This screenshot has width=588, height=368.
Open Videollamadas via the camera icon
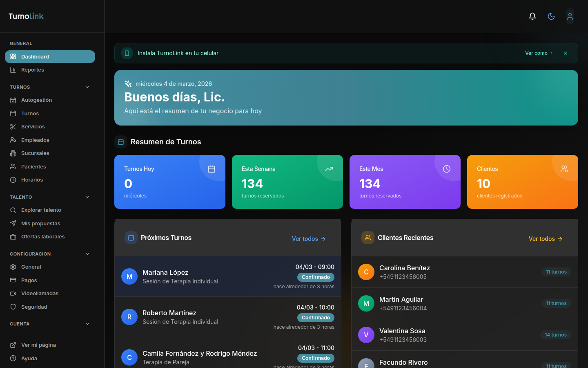[13, 293]
